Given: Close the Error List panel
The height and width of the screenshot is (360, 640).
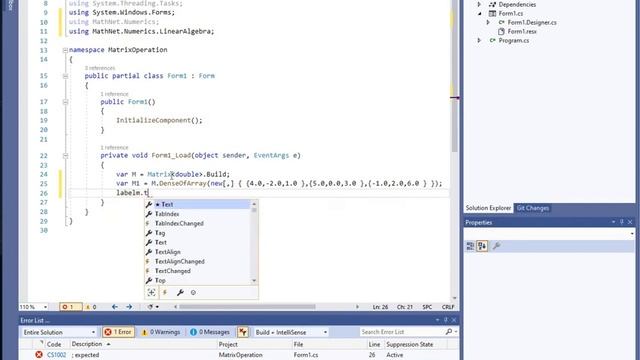Looking at the screenshot, I should pyautogui.click(x=454, y=320).
